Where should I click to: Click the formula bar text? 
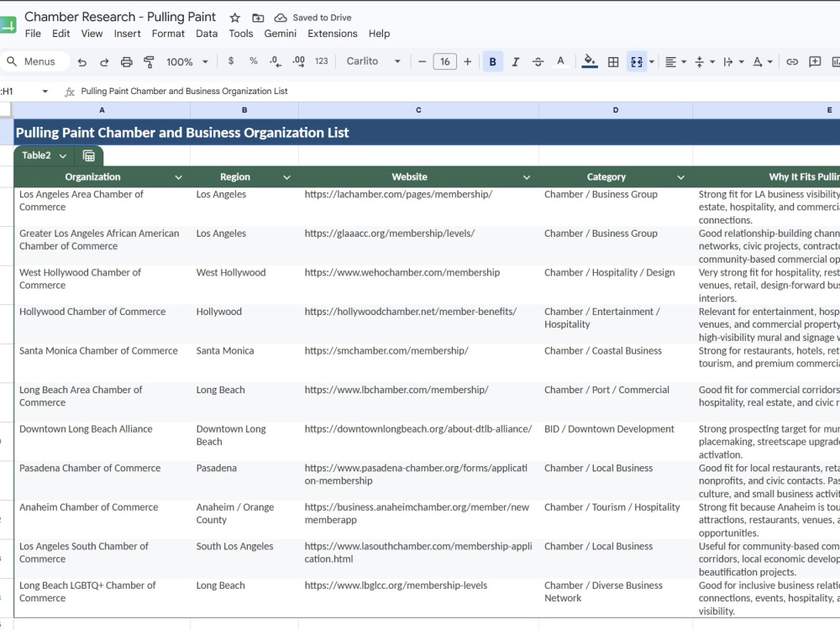(184, 91)
